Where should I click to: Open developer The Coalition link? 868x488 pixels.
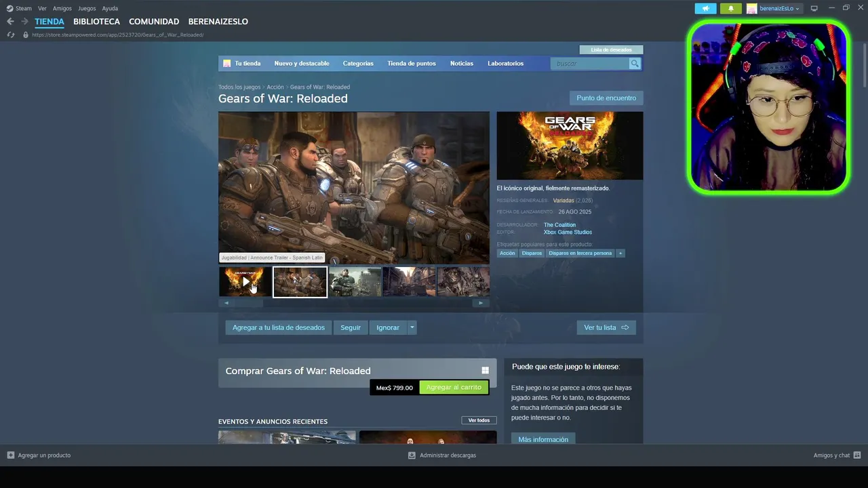(x=559, y=225)
